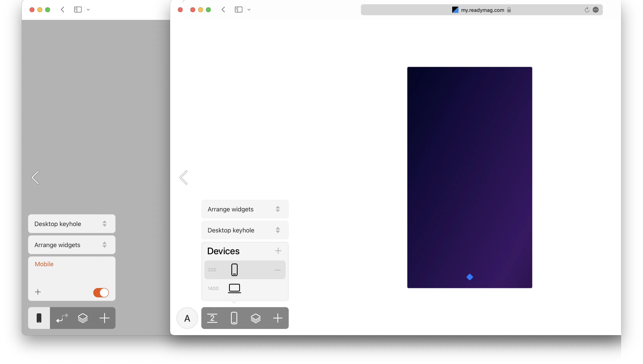
Task: Expand the tab chevron next to the sidebar button
Action: [x=249, y=10]
